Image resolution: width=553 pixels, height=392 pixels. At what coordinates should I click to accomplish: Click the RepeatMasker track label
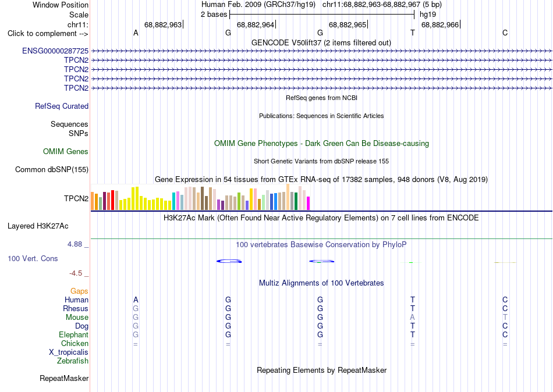coord(64,378)
